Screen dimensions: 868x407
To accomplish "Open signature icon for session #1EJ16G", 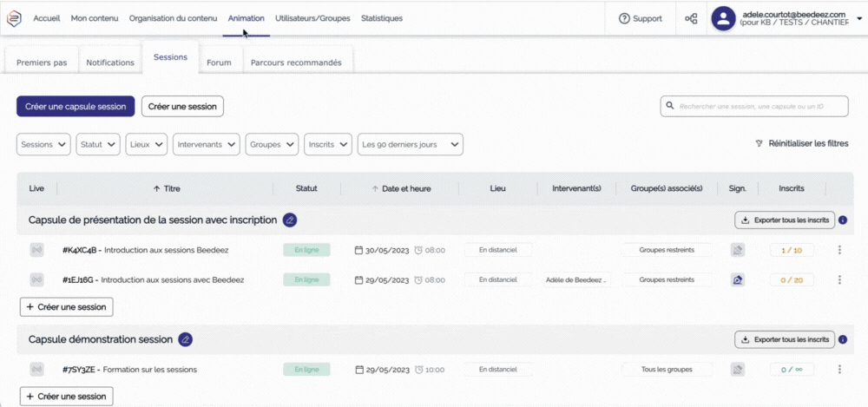I will [738, 279].
